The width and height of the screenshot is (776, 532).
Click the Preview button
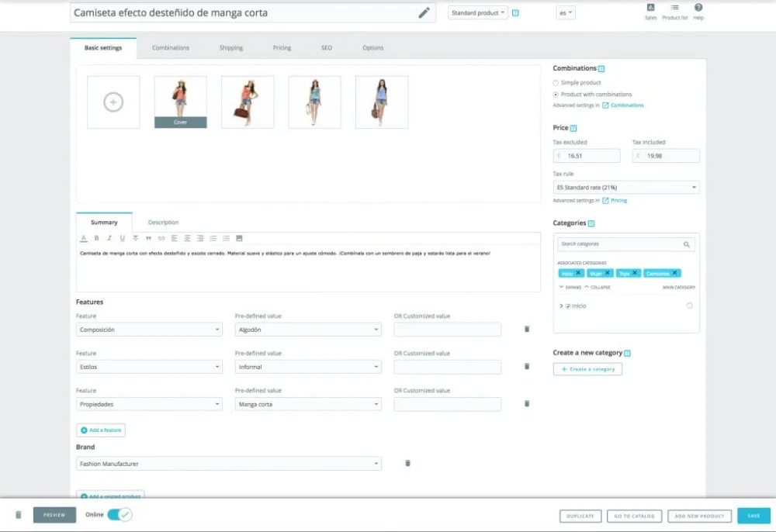click(54, 515)
